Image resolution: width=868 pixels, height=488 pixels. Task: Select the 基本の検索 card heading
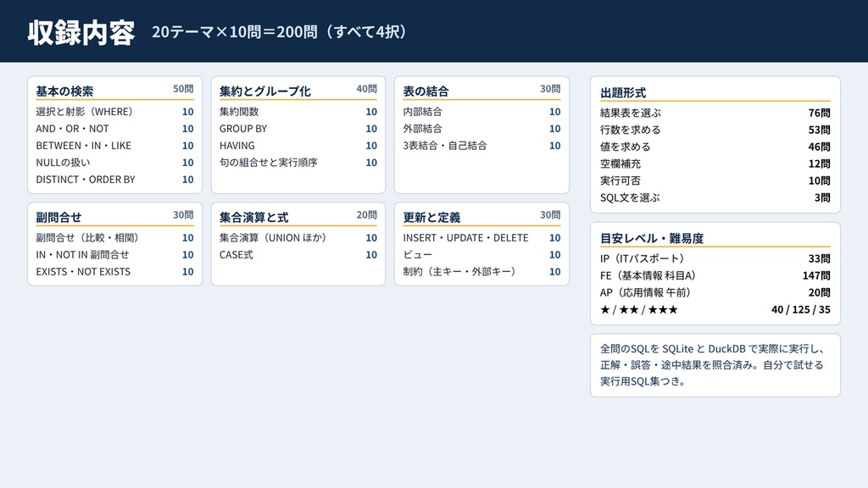pyautogui.click(x=64, y=91)
